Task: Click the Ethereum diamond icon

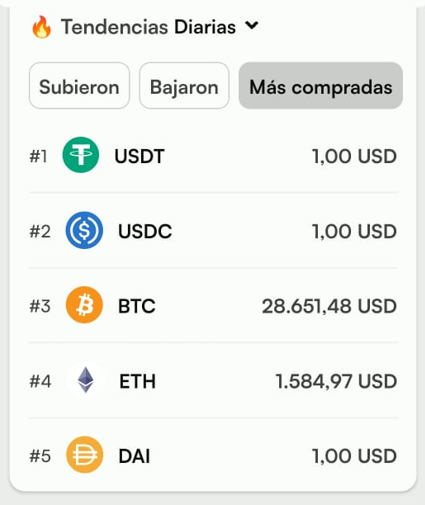Action: click(x=86, y=380)
